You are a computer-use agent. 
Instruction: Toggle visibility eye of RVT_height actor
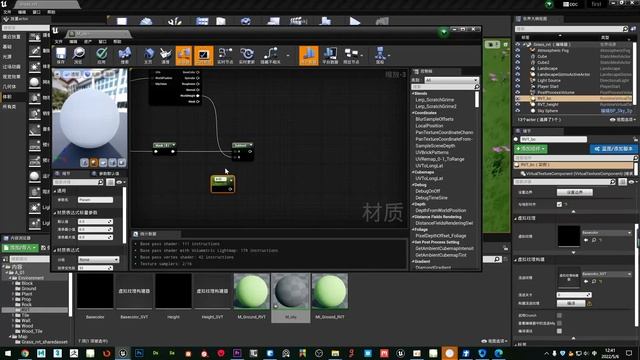(518, 104)
